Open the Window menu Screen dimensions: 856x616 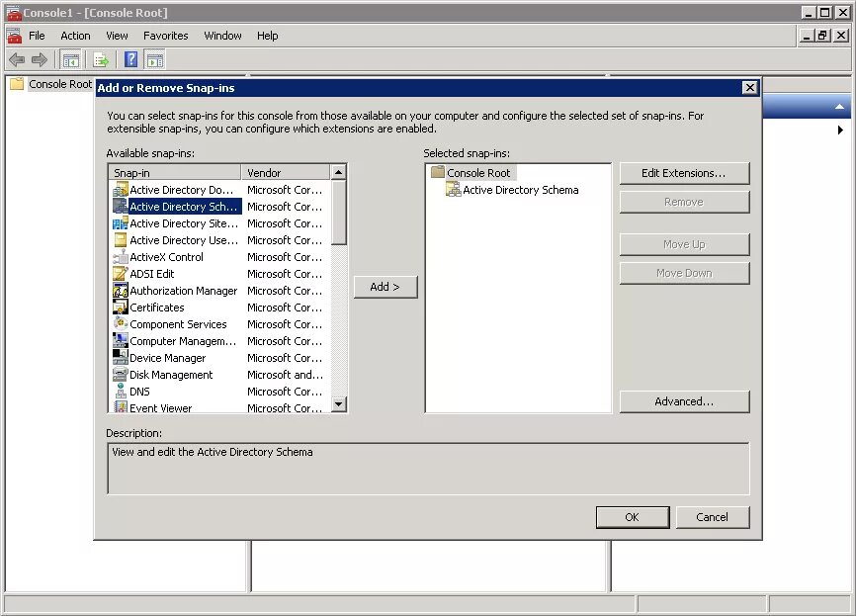coord(222,36)
